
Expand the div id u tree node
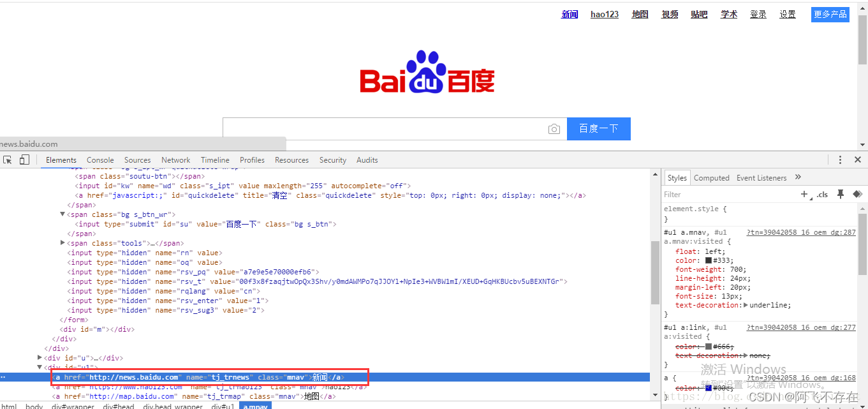click(x=40, y=358)
